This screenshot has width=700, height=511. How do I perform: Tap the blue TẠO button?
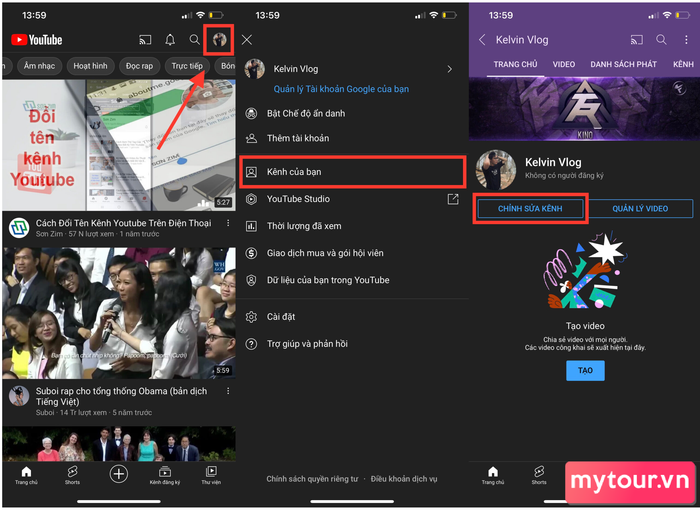coord(585,370)
